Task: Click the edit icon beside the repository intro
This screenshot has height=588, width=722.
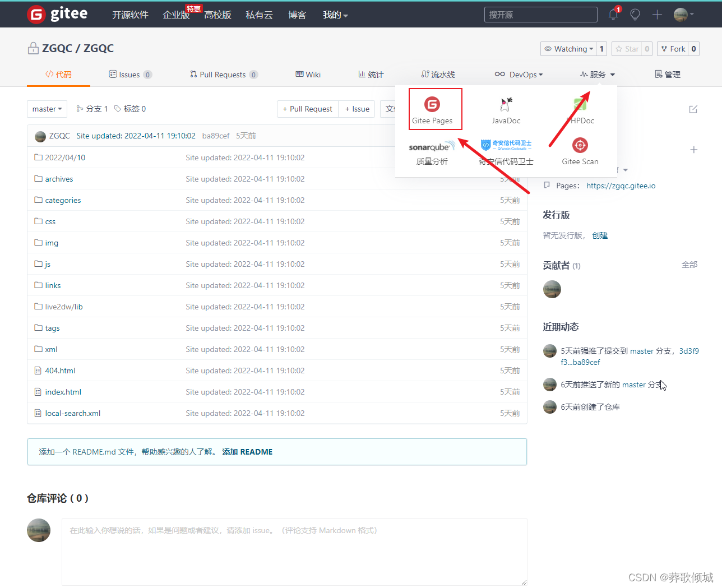Action: (x=693, y=109)
